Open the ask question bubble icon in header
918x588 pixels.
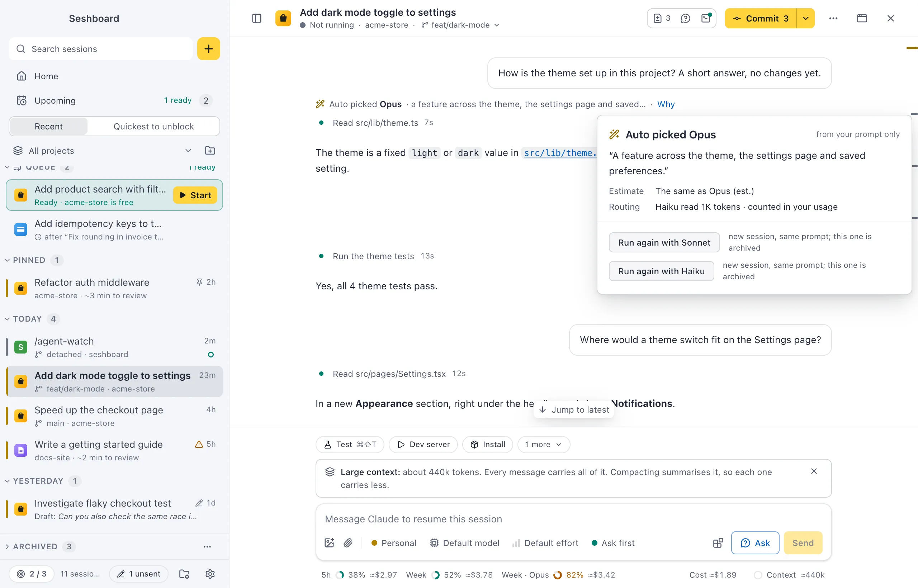coord(685,18)
